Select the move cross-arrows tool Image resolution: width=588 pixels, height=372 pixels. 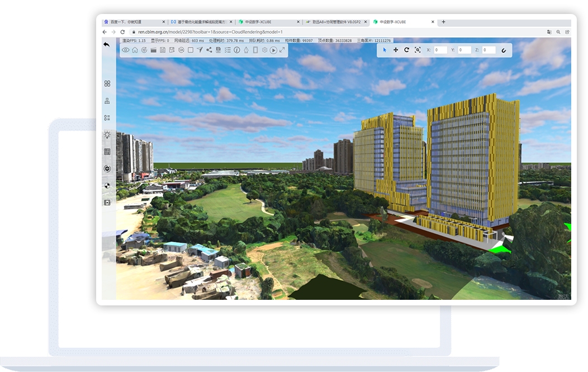click(396, 50)
